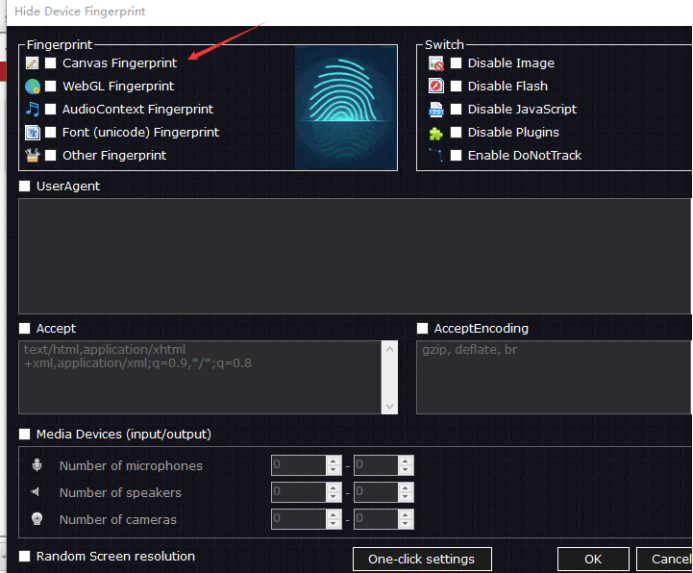693x573 pixels.
Task: Click the Disable Image icon
Action: (436, 63)
